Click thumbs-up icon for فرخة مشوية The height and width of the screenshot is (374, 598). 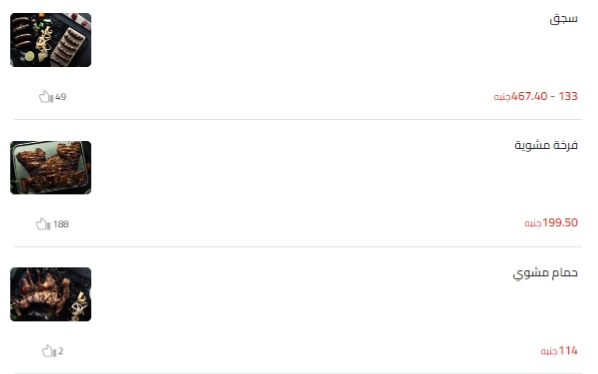coord(43,224)
